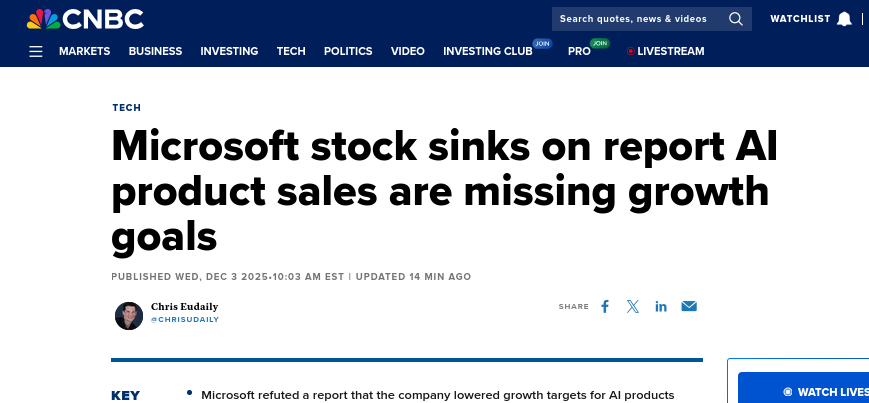Open the hamburger navigation menu
Image resolution: width=869 pixels, height=403 pixels.
36,51
